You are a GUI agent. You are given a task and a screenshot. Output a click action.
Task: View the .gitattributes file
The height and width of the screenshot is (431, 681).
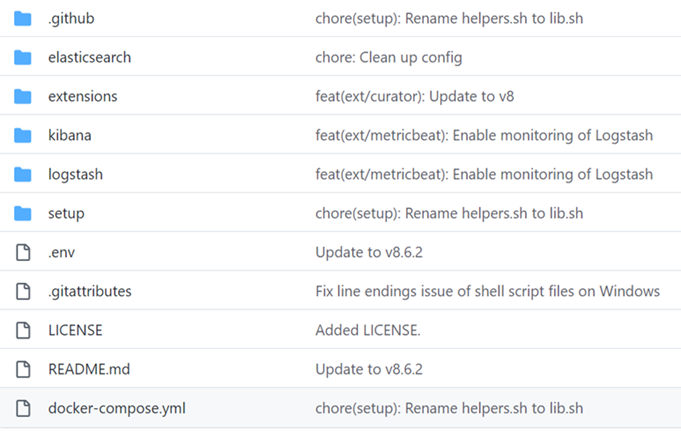pos(89,292)
